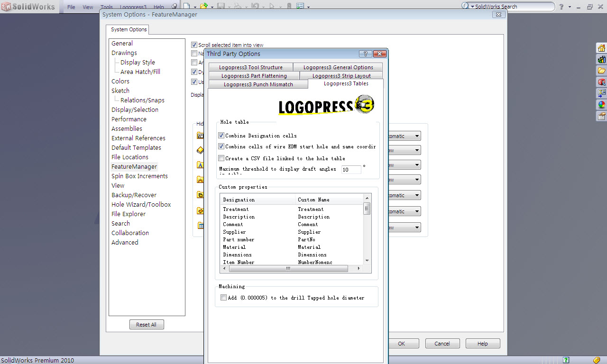This screenshot has width=607, height=364.
Task: Toggle Scroll selected item into view checkbox
Action: (x=194, y=45)
